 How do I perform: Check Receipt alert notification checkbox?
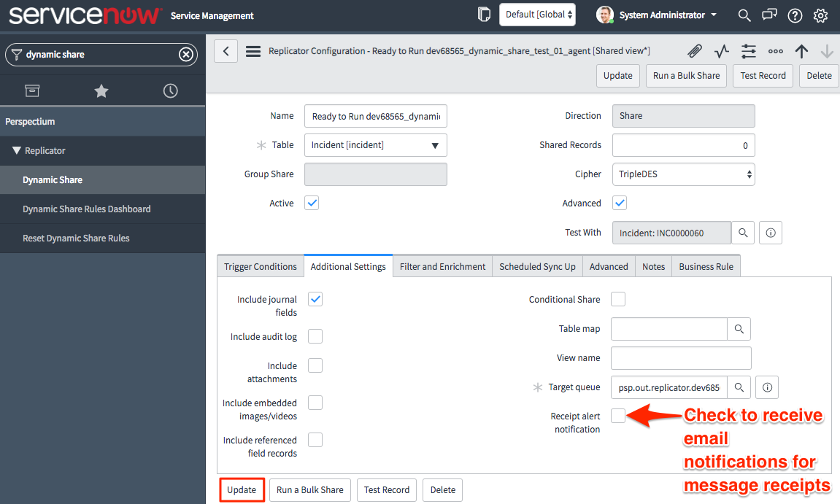618,416
